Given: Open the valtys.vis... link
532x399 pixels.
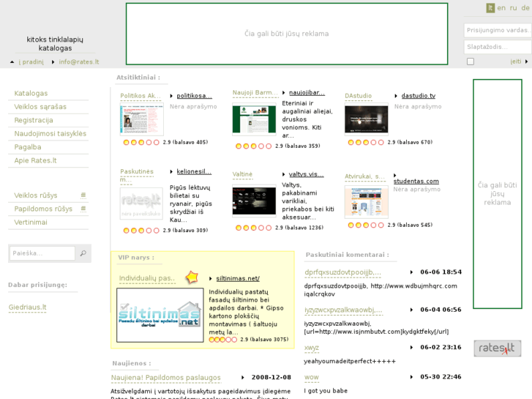Looking at the screenshot, I should pos(307,174).
